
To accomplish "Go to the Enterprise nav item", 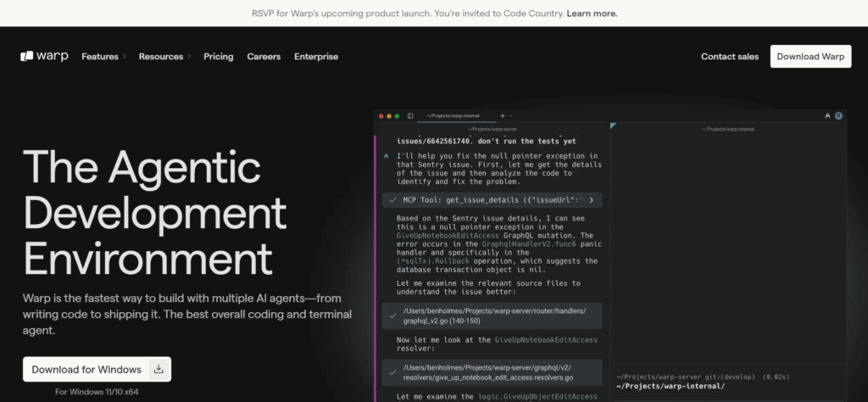I will pyautogui.click(x=316, y=57).
